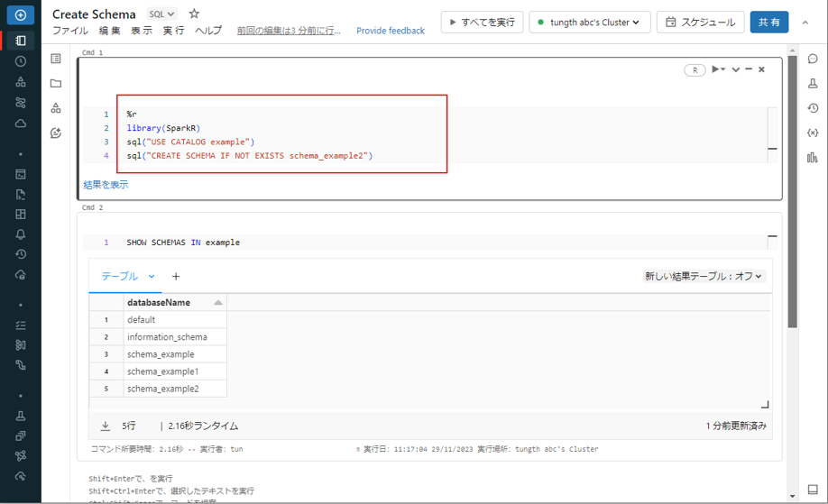
Task: Minimize the Cmd 1 cell
Action: 749,69
